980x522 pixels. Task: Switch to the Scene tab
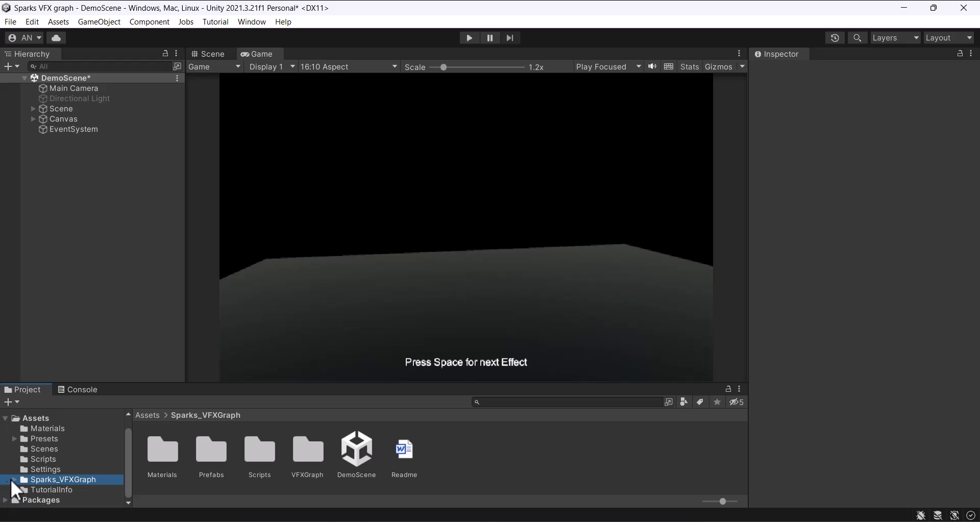pos(208,54)
